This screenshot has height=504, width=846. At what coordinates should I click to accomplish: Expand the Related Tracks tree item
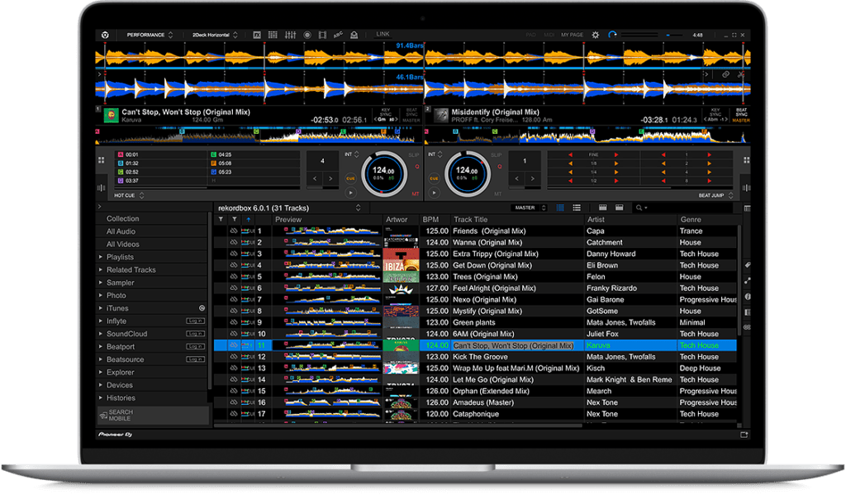tap(101, 270)
